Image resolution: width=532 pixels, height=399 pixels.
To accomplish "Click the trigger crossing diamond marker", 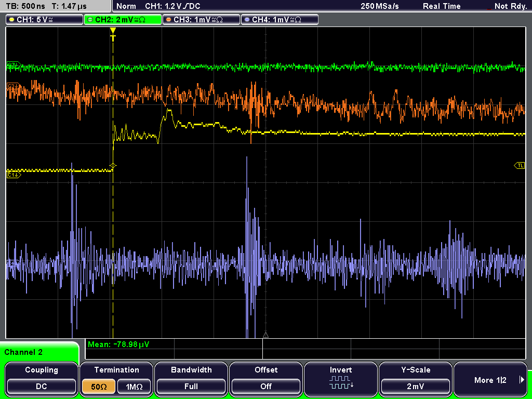I will tap(113, 166).
